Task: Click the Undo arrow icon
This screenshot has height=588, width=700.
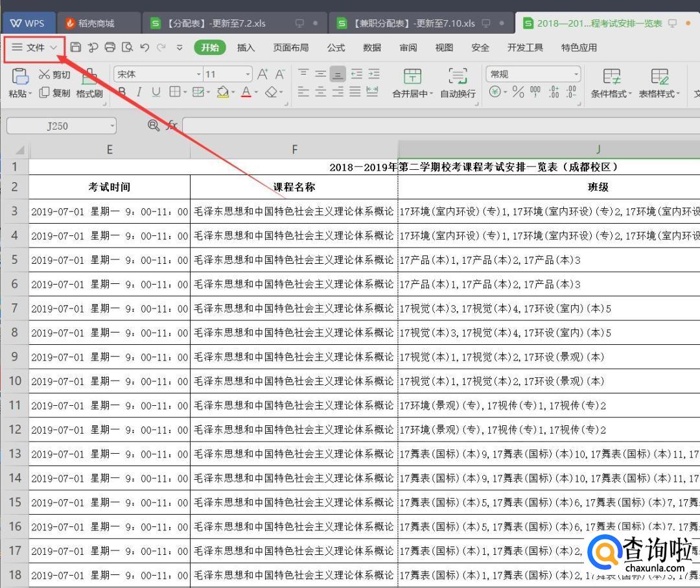Action: (145, 47)
